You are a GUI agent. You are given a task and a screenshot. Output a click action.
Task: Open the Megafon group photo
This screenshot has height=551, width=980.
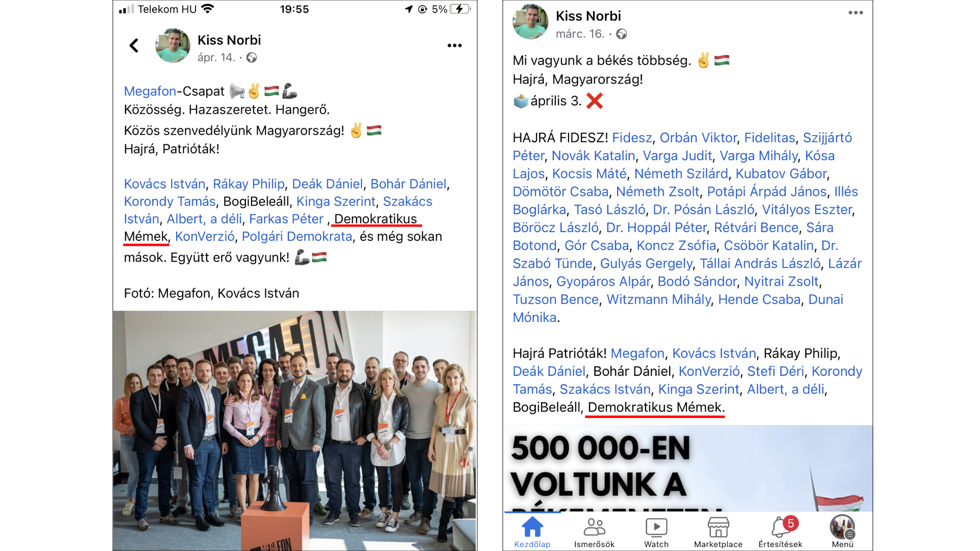(295, 431)
